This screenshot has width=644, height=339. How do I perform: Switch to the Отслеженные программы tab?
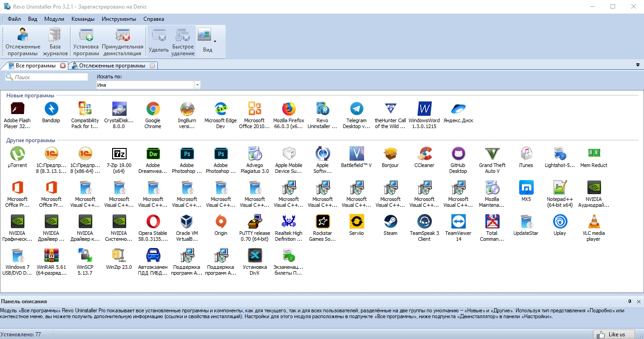pos(112,66)
